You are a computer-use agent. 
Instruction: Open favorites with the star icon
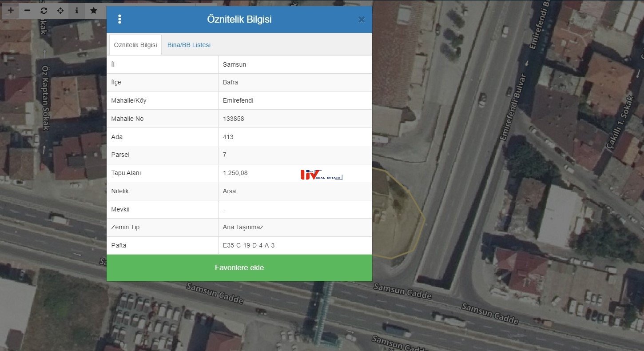tap(93, 11)
